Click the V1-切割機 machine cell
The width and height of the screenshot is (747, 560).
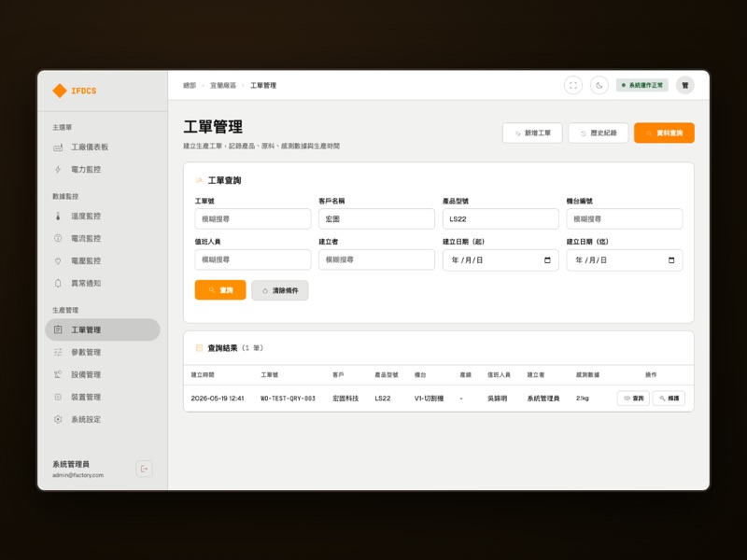[429, 399]
